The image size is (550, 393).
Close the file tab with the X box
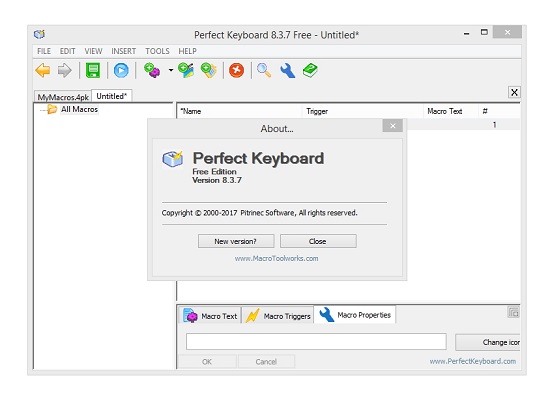(514, 92)
